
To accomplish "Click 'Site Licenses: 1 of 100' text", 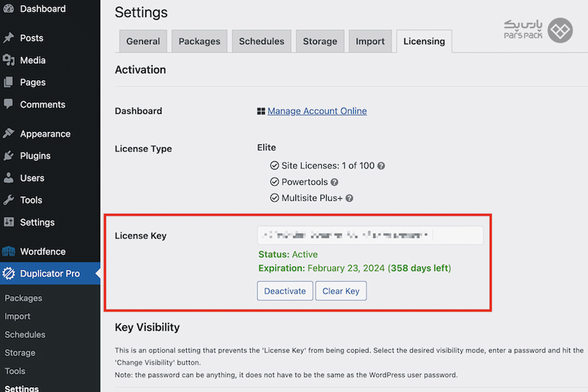I will 328,166.
